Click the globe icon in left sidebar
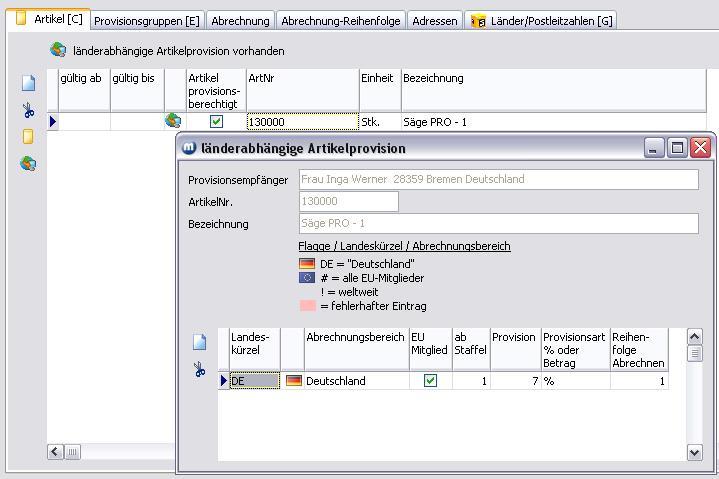 (x=28, y=163)
